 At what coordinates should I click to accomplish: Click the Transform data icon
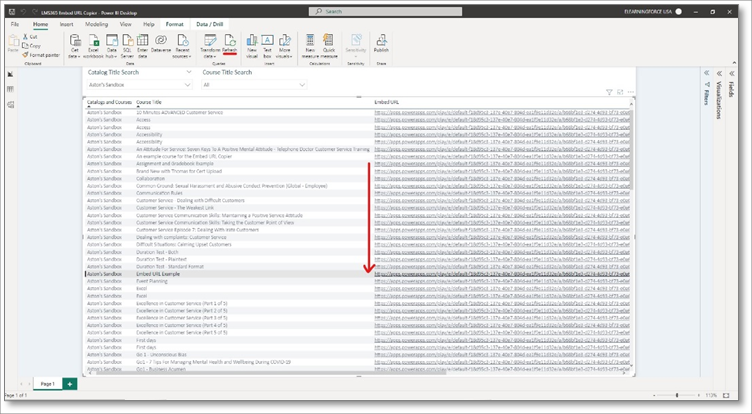click(211, 44)
